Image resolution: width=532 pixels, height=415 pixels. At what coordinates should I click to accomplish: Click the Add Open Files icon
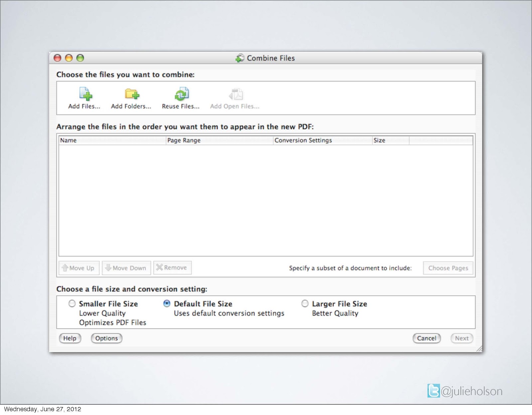236,94
